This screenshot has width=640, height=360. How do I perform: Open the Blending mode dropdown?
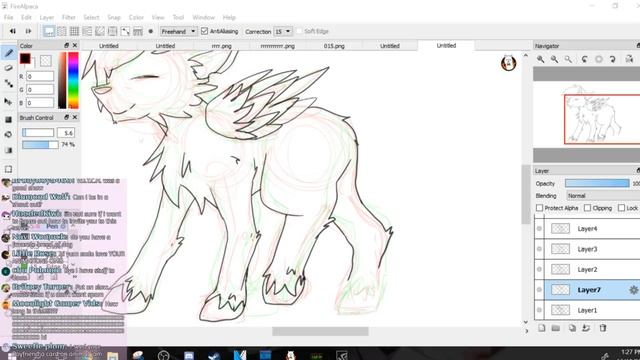(x=603, y=196)
